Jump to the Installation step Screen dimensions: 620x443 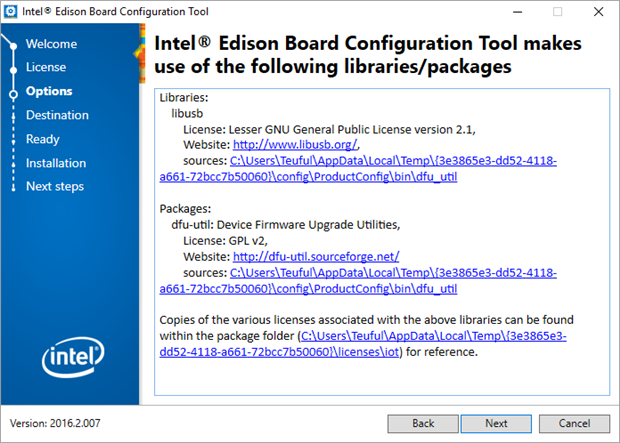[x=56, y=163]
